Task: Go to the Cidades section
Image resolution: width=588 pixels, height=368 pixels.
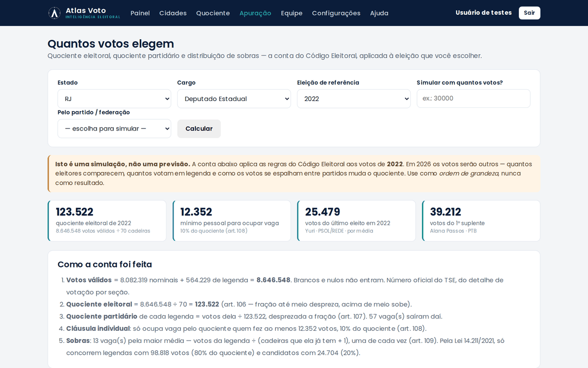Action: [x=173, y=13]
